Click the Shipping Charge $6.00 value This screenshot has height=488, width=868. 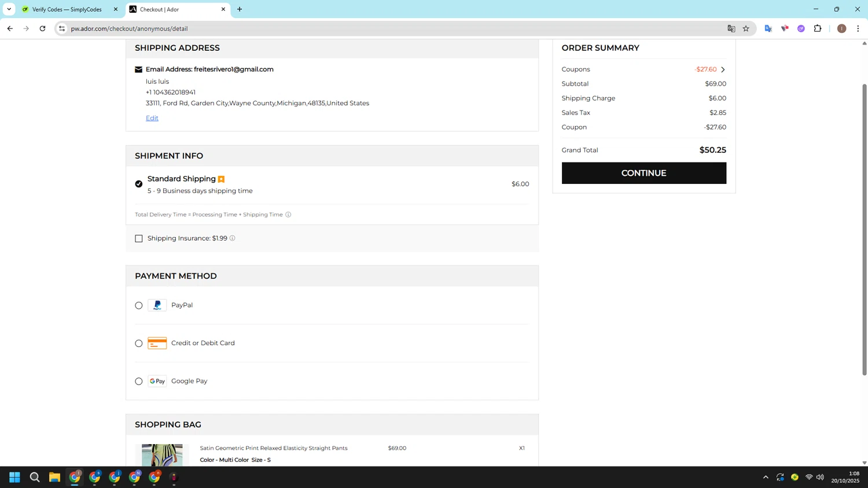pos(717,98)
